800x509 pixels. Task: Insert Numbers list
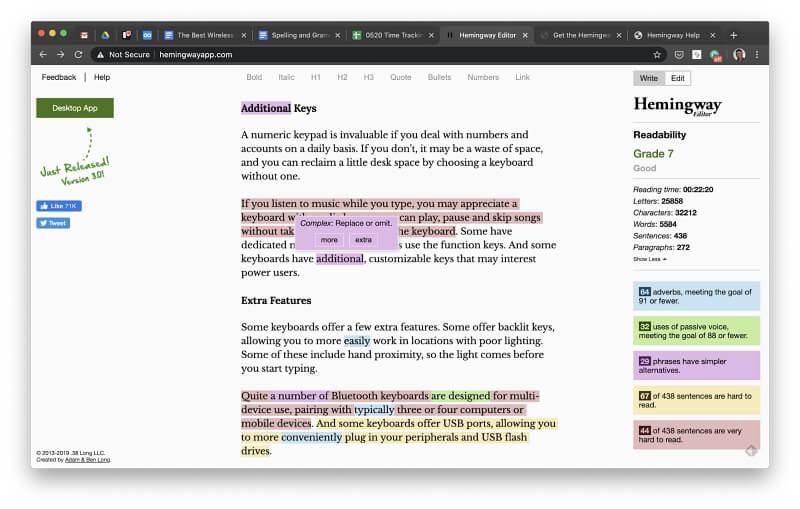[x=483, y=77]
